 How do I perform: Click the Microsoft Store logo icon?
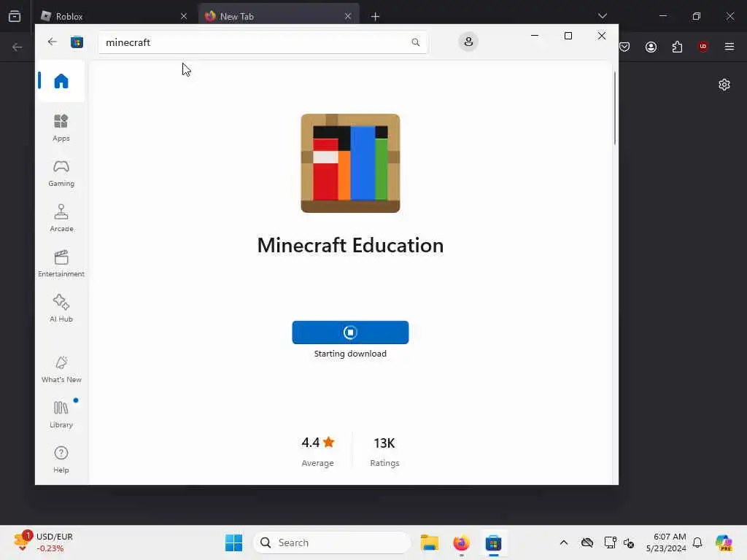click(77, 42)
